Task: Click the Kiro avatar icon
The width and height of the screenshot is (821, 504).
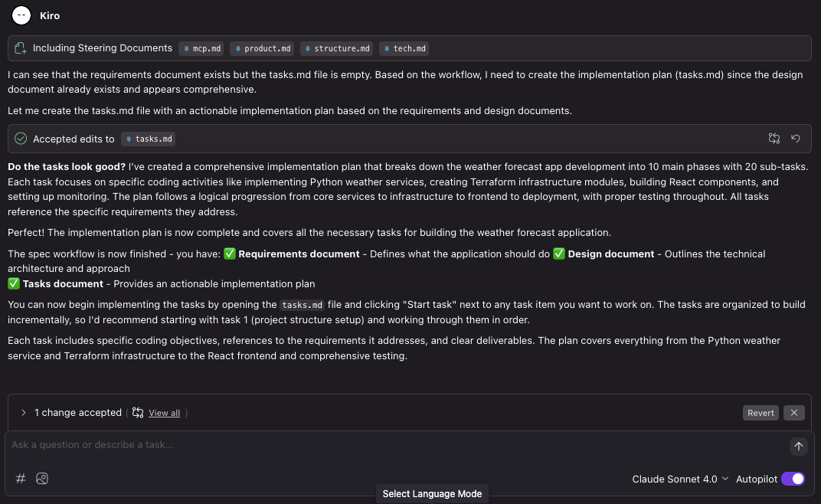Action: click(x=21, y=15)
